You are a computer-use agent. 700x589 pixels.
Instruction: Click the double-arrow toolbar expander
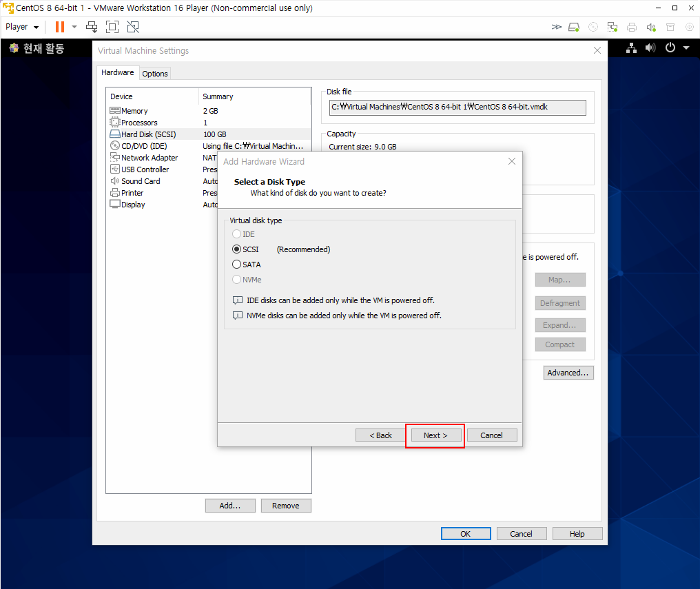click(x=556, y=28)
